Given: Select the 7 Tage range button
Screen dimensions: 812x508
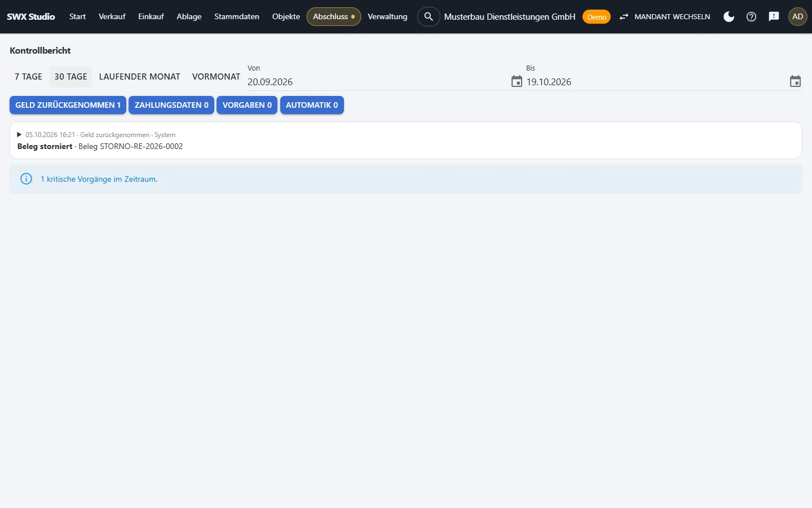Looking at the screenshot, I should coord(28,77).
